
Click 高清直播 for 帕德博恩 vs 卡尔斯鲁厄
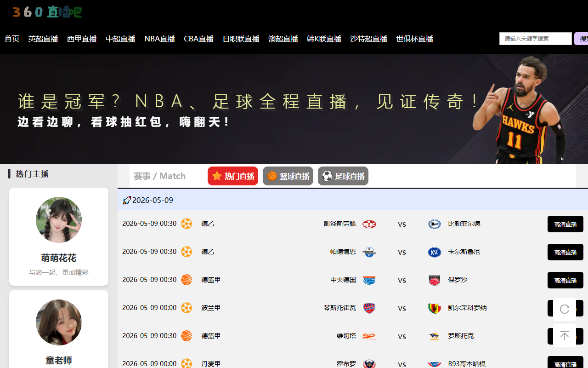[565, 252]
